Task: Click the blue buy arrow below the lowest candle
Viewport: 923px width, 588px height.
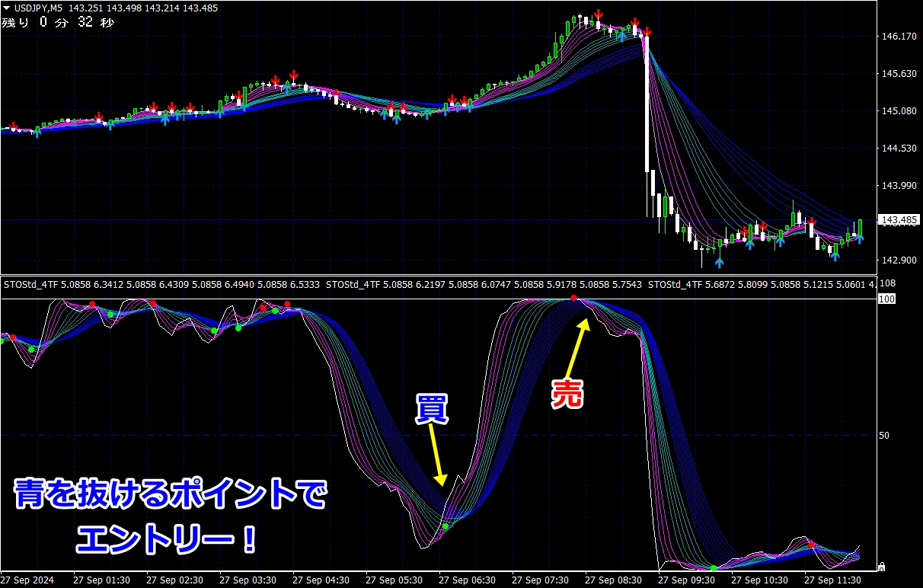Action: 720,263
